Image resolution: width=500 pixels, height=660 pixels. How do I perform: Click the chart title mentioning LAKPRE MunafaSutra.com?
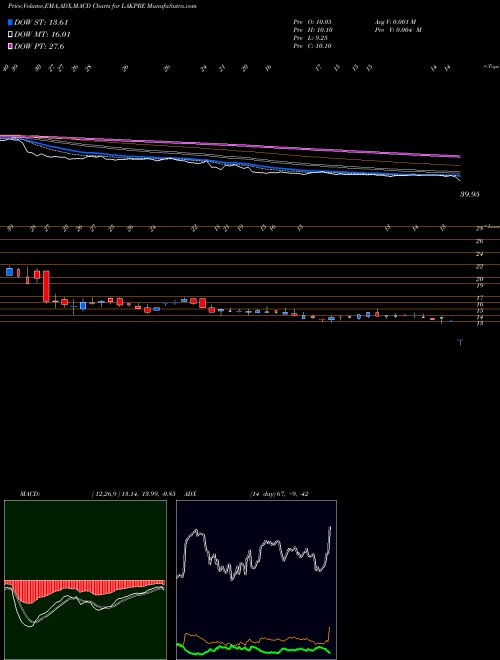[x=102, y=6]
